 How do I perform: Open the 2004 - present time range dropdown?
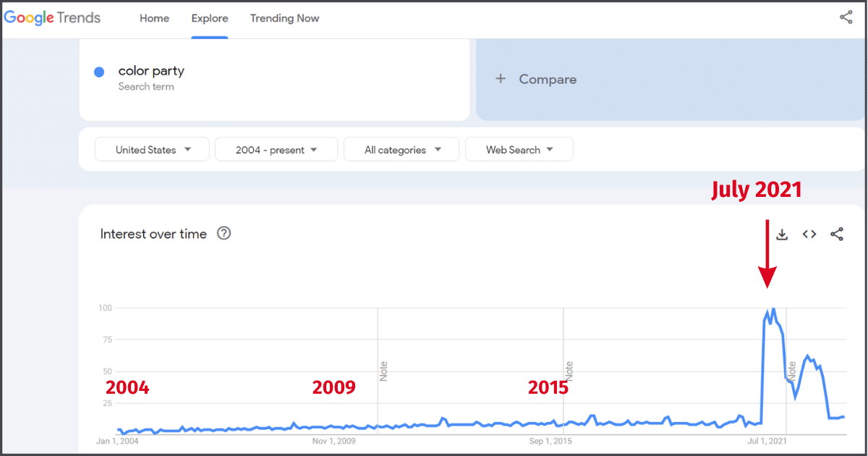276,150
